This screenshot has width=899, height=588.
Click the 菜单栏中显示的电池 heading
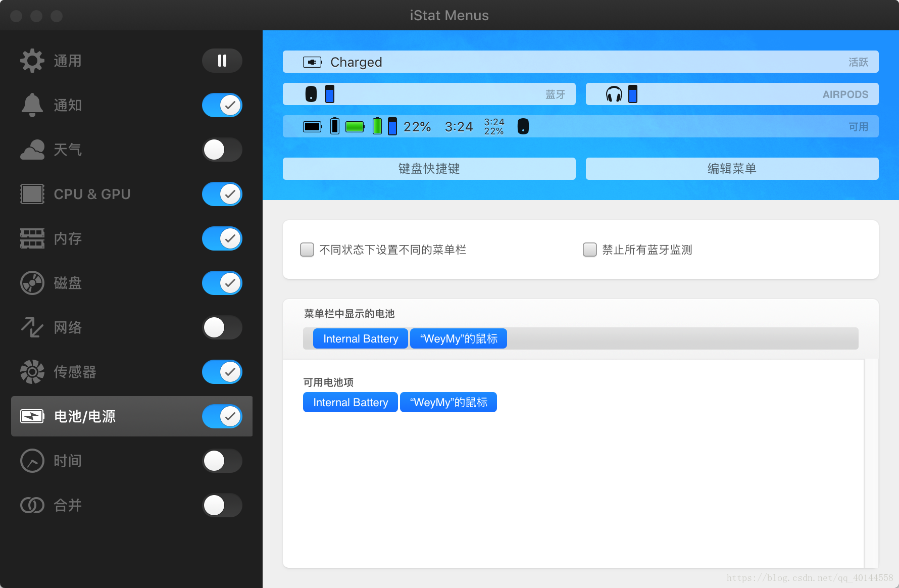click(349, 314)
